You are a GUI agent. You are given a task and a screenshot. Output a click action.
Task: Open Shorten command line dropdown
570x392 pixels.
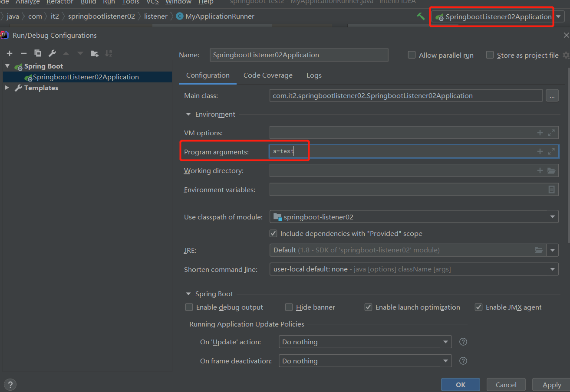point(414,269)
